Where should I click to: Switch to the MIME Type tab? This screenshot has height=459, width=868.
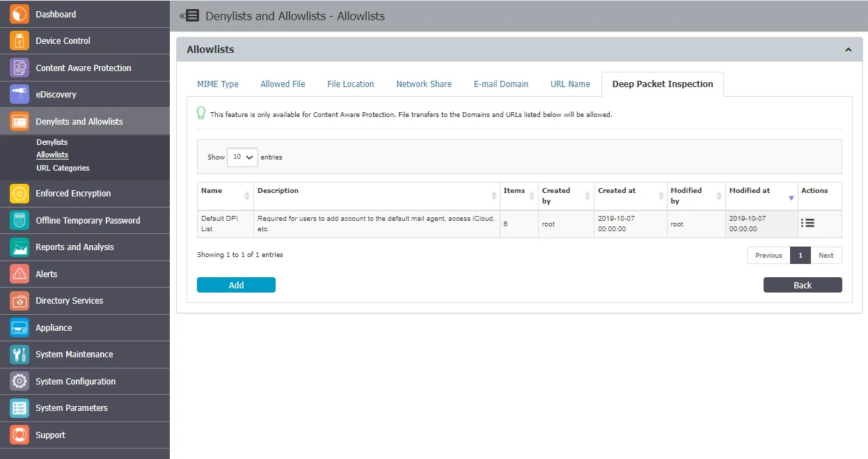click(x=218, y=84)
